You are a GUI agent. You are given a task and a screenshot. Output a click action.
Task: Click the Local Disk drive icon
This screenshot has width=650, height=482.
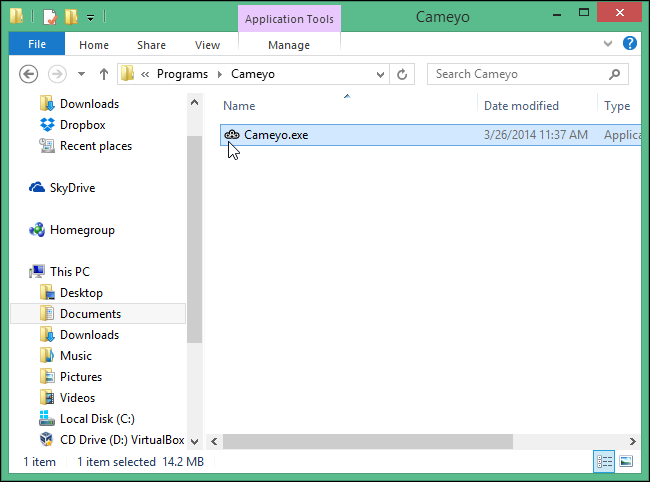(x=47, y=418)
